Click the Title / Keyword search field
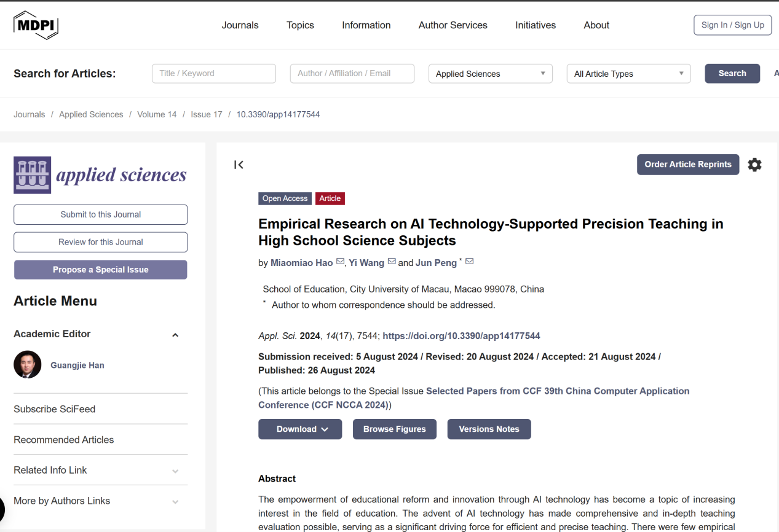This screenshot has width=779, height=532. [213, 74]
